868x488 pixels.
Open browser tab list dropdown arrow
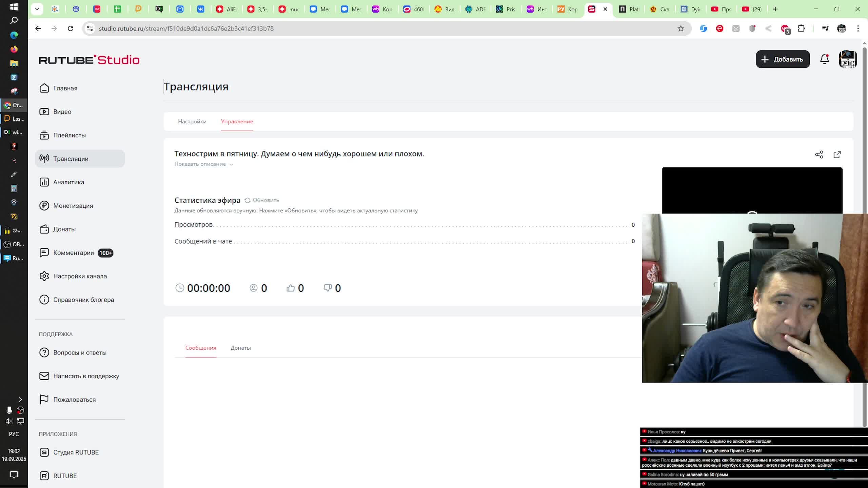coord(37,9)
